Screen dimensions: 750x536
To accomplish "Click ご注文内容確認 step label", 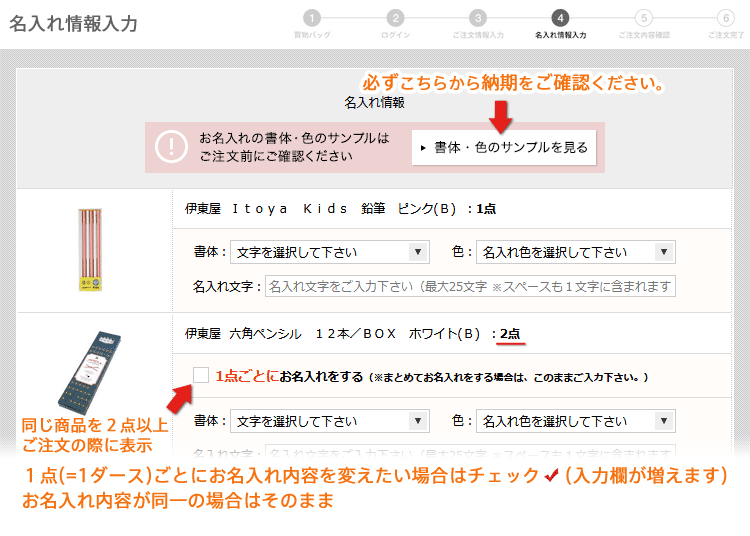I will click(644, 35).
